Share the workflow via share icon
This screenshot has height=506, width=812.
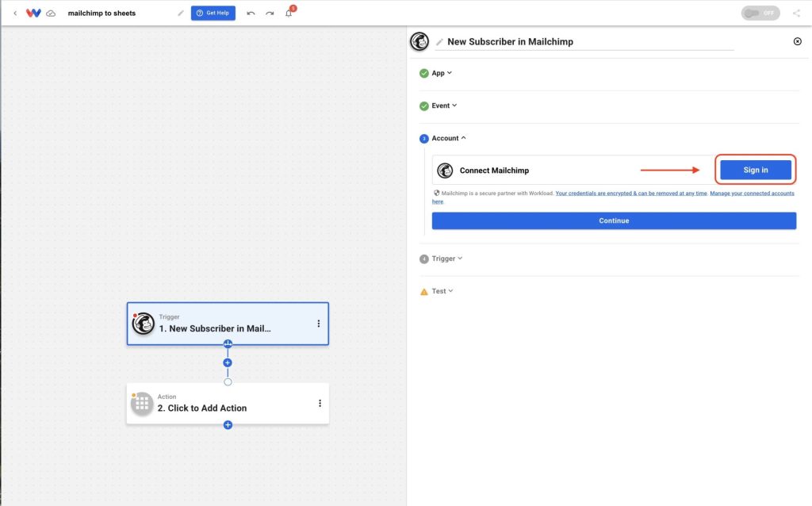tap(796, 13)
